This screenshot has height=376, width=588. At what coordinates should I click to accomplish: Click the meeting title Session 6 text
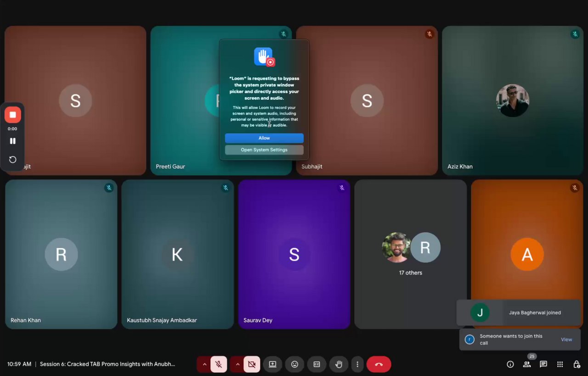[107, 364]
